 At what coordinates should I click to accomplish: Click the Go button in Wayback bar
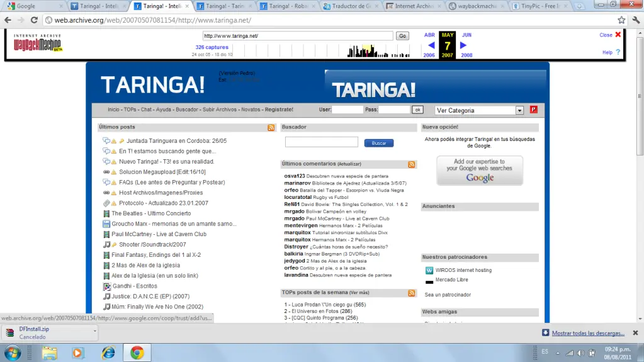pyautogui.click(x=402, y=36)
